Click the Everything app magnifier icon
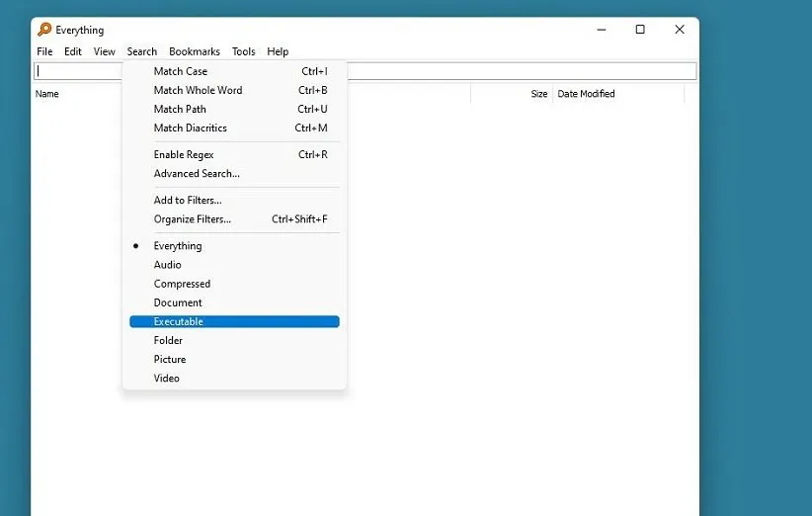Screen dimensions: 812x516 (x=44, y=30)
